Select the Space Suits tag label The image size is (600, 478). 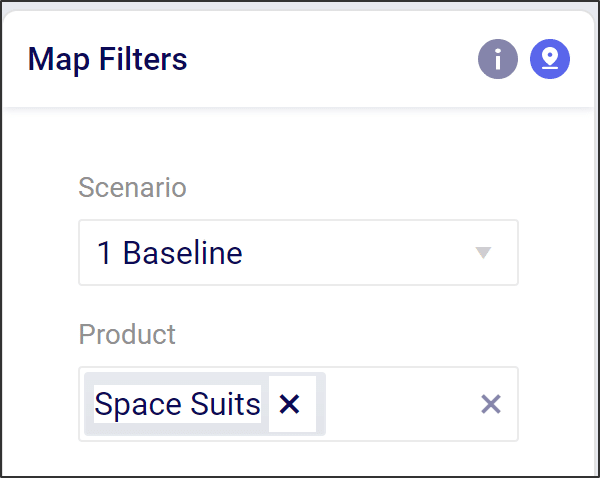click(x=177, y=404)
